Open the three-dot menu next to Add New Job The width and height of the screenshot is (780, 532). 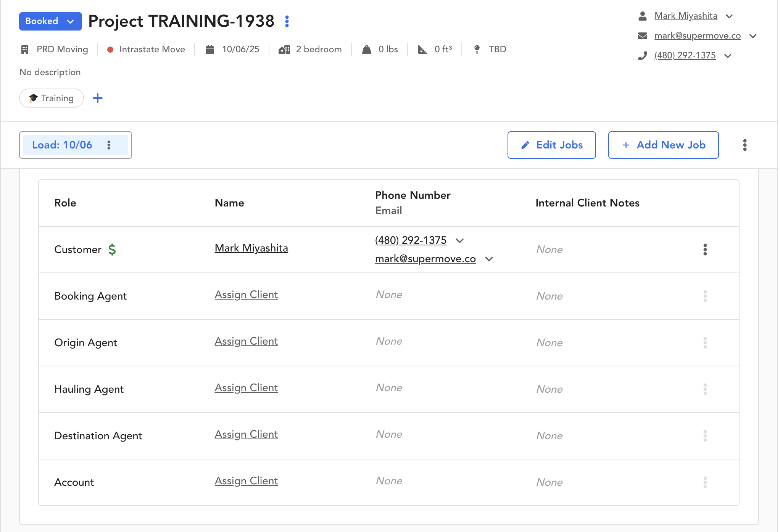(x=745, y=145)
